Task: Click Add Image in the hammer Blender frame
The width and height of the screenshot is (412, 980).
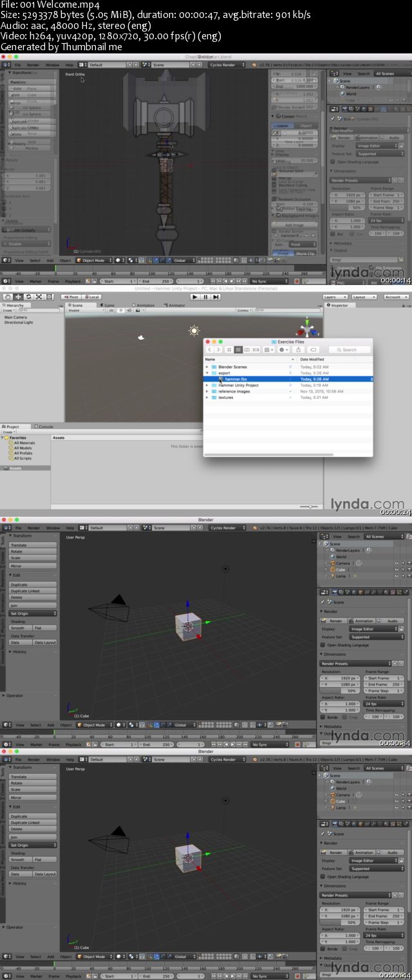Action: tap(294, 225)
